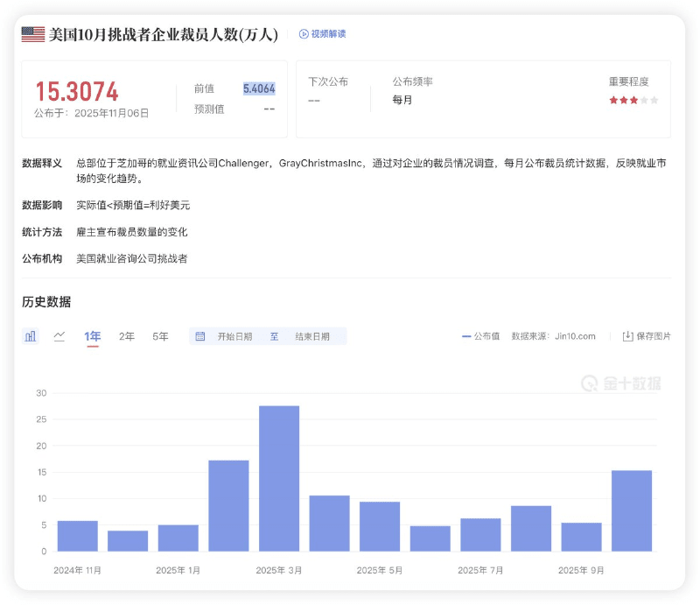This screenshot has width=700, height=605.
Task: Switch to line chart view
Action: (x=59, y=336)
